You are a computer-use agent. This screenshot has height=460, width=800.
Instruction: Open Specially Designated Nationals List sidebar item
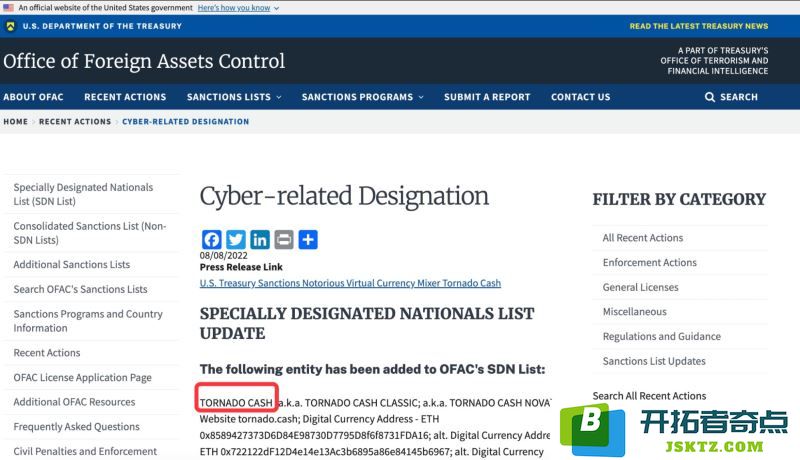point(92,194)
